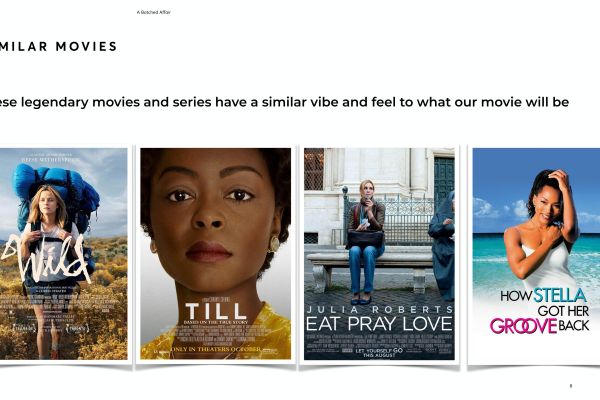600x400 pixels.
Task: Click the teal STELLA word
Action: point(560,295)
